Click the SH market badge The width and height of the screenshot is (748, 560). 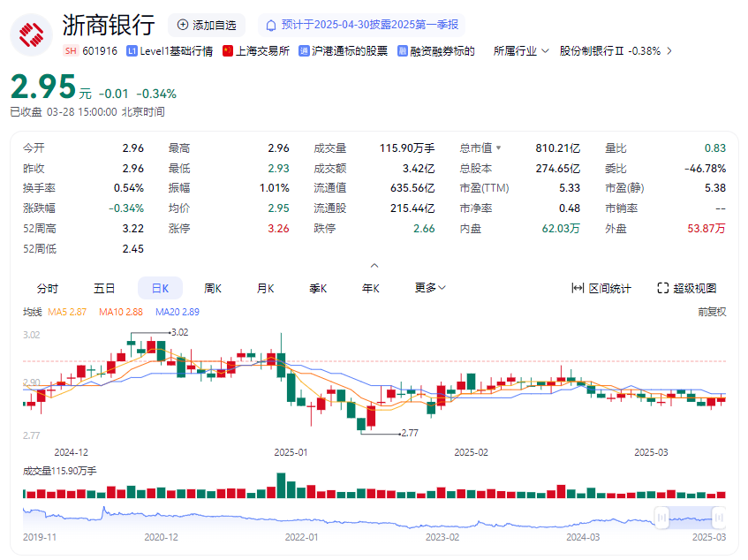tap(71, 51)
